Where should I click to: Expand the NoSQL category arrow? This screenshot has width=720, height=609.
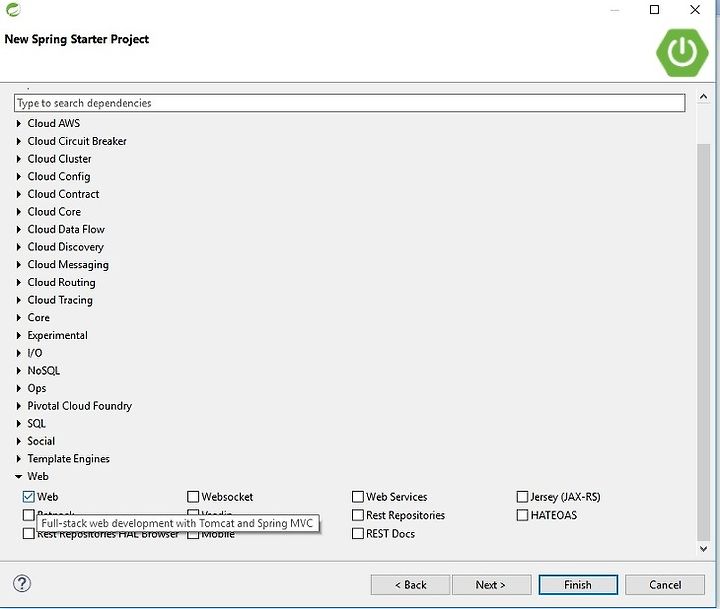pos(18,371)
